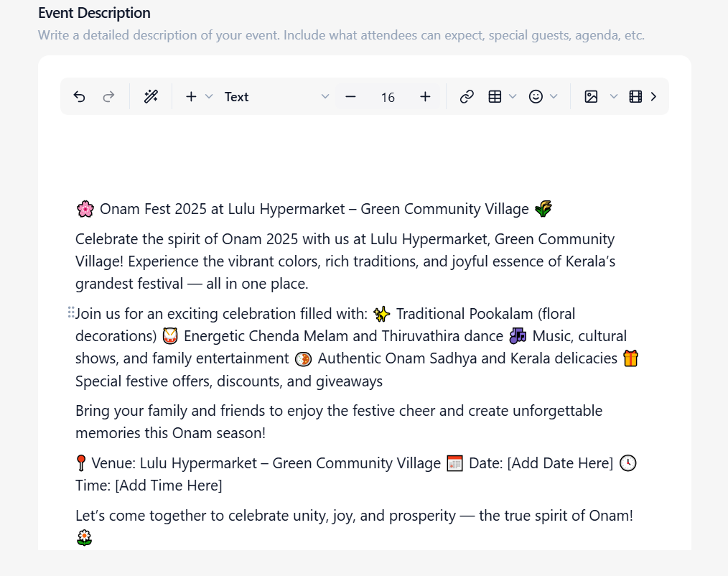Expand the insert block dropdown arrow
The image size is (728, 576).
209,97
